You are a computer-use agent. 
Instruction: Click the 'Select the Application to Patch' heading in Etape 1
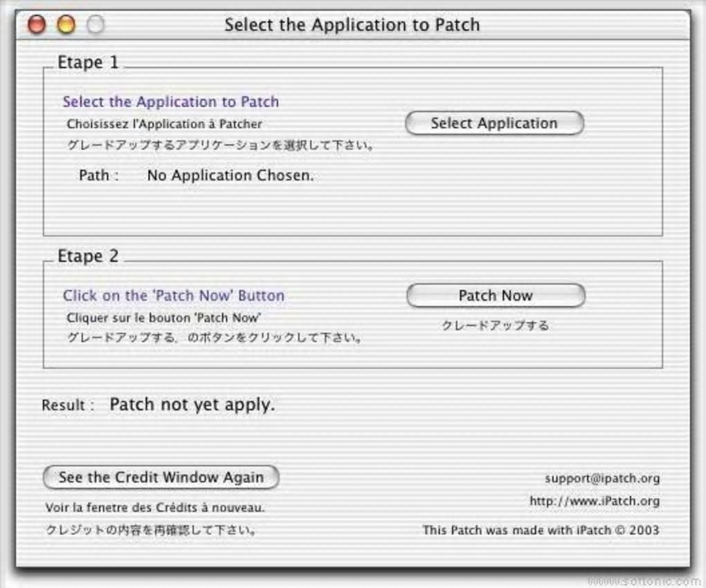click(x=171, y=102)
